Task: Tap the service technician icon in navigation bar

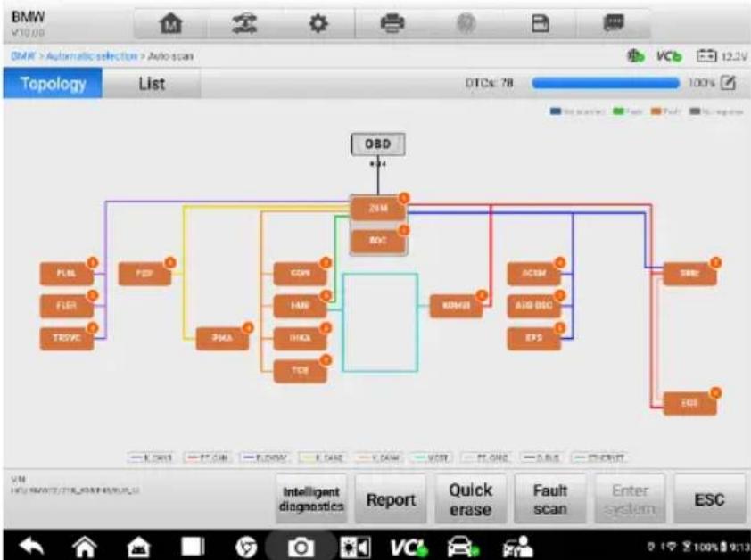Action: 516,547
